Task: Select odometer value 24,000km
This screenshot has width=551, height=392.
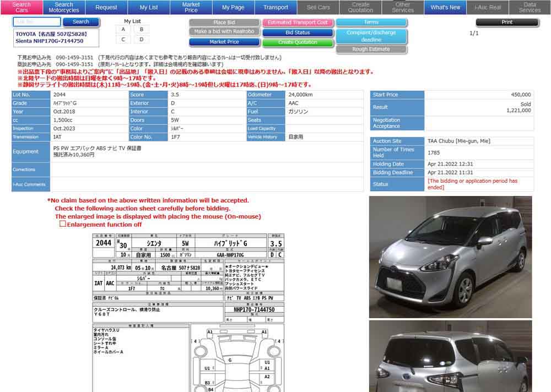Action: tap(300, 95)
